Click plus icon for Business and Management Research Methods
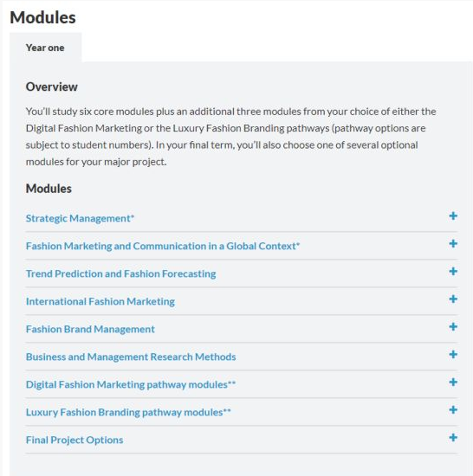473x476 pixels. point(453,354)
